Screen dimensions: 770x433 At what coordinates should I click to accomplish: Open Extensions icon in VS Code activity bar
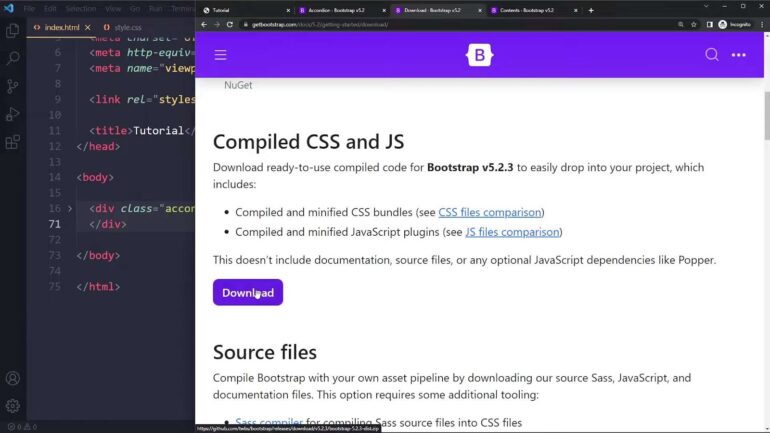tap(13, 142)
